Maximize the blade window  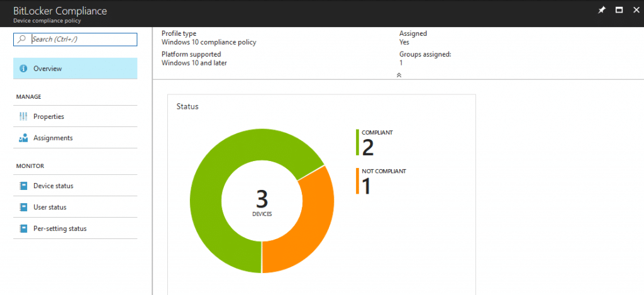coord(619,10)
